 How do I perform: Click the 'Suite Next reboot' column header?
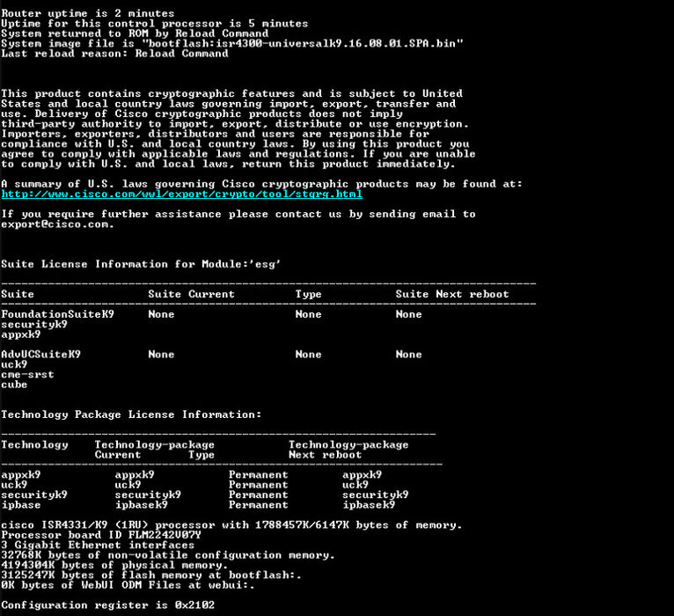pyautogui.click(x=452, y=295)
